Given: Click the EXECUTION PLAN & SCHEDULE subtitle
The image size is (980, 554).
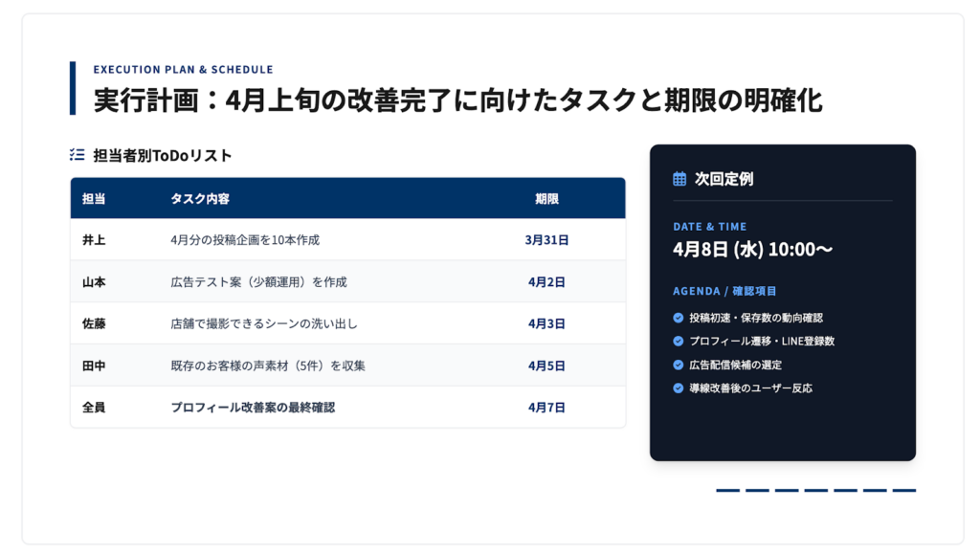Looking at the screenshot, I should click(183, 70).
